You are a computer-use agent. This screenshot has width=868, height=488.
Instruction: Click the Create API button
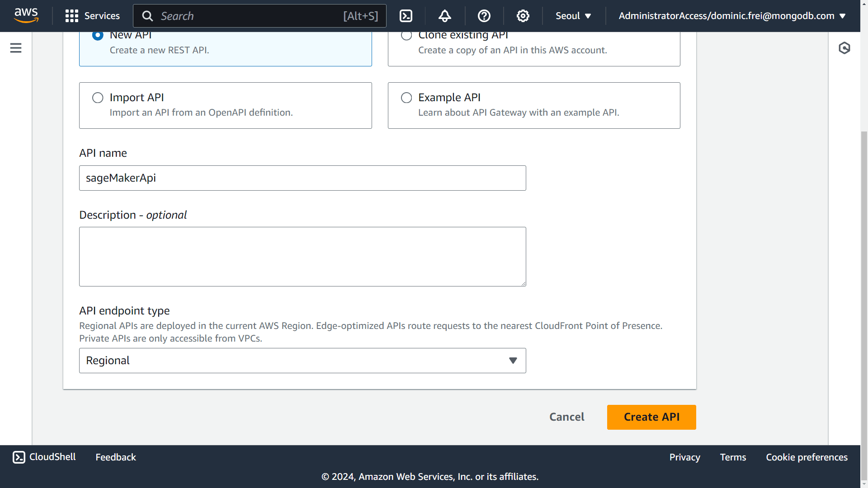[651, 417]
